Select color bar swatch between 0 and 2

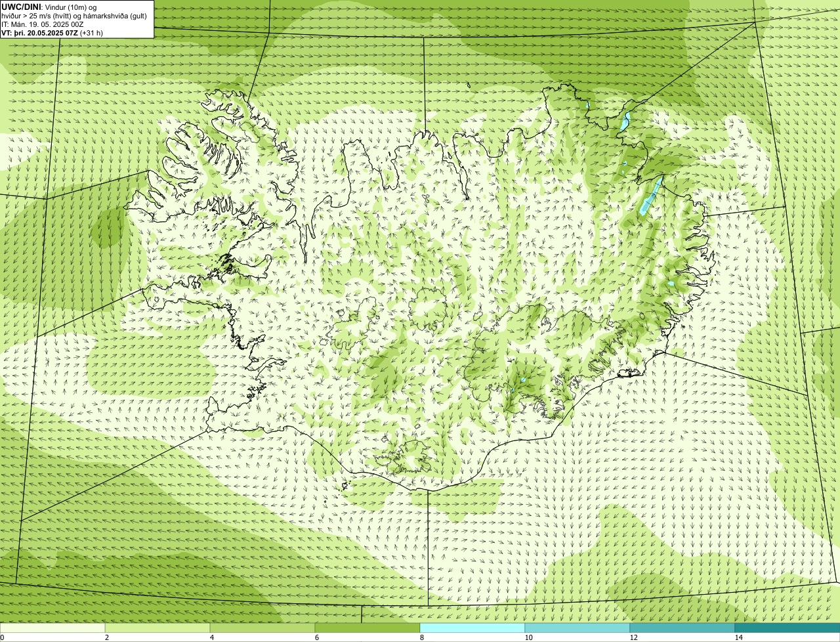pyautogui.click(x=52, y=628)
